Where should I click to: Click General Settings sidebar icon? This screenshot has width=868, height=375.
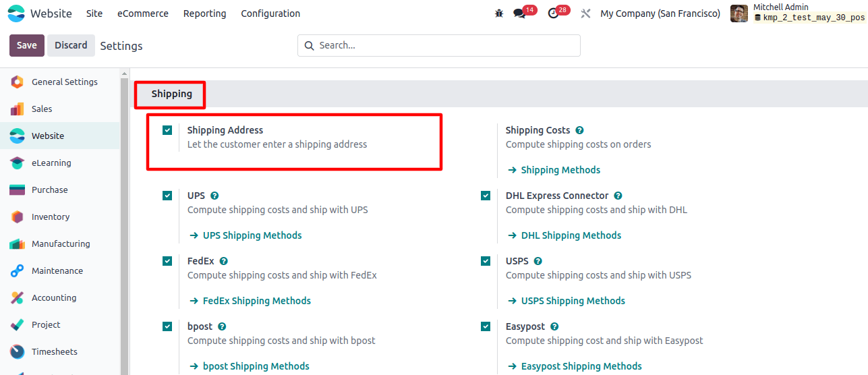tap(18, 82)
